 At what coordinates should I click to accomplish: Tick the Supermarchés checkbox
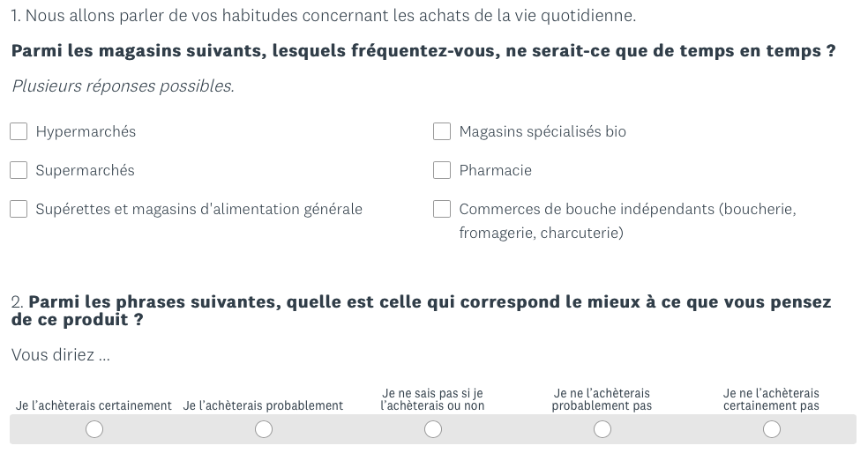(x=19, y=170)
